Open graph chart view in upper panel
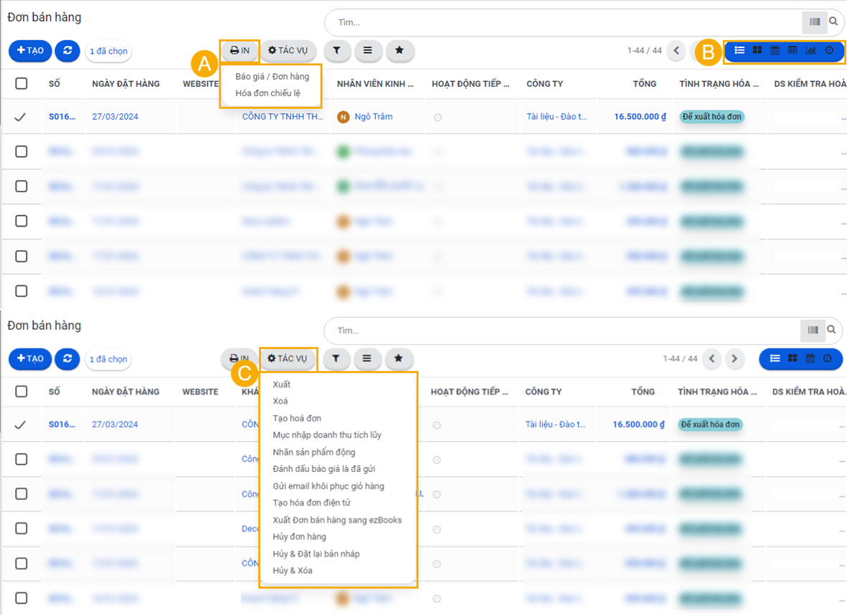The width and height of the screenshot is (847, 616). pyautogui.click(x=811, y=50)
